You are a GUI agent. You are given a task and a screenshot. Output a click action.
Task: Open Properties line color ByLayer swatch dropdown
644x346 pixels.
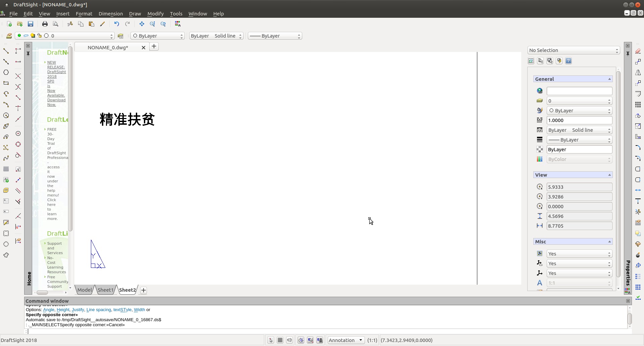tap(579, 111)
